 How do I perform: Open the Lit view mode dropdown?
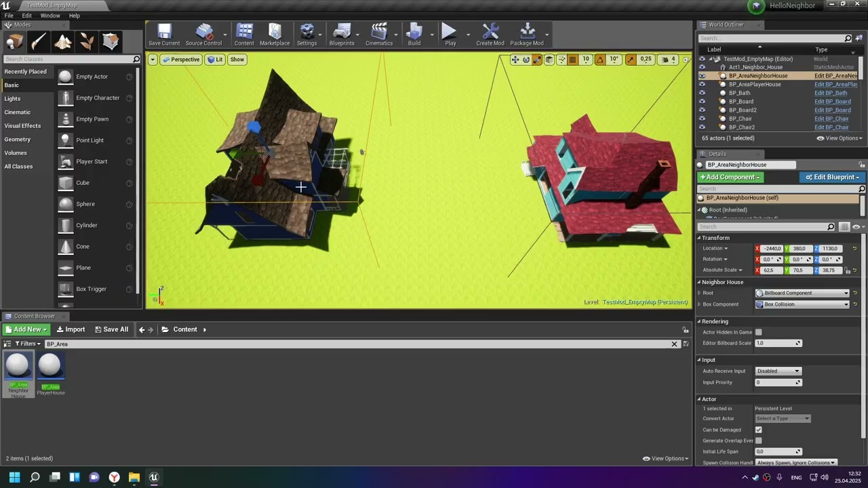pyautogui.click(x=216, y=60)
